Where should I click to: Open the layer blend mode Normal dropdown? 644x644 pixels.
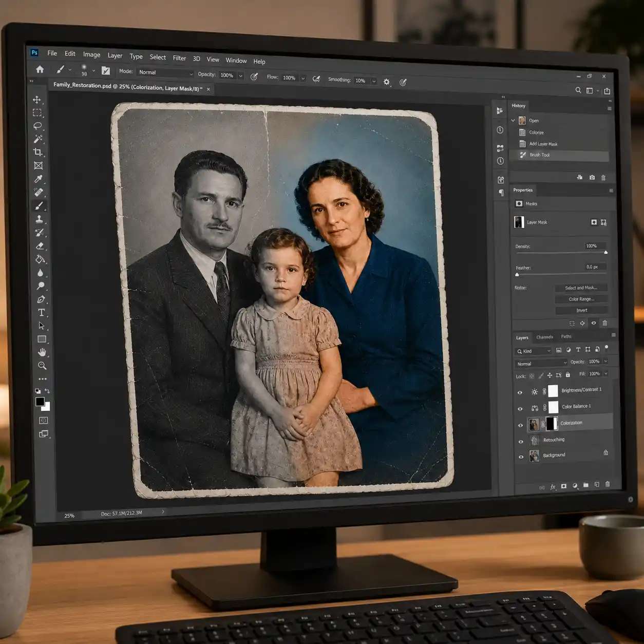pyautogui.click(x=541, y=364)
